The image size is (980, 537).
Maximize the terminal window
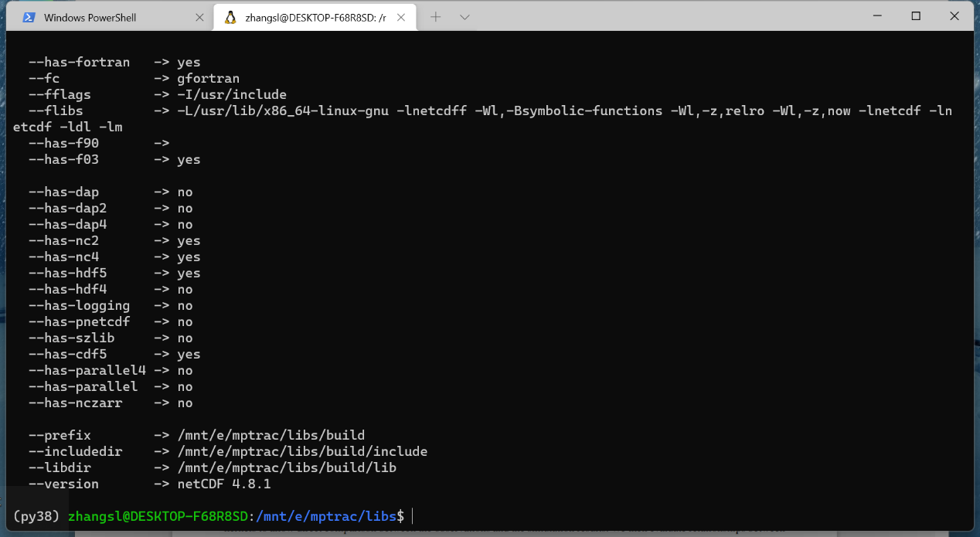(x=916, y=16)
